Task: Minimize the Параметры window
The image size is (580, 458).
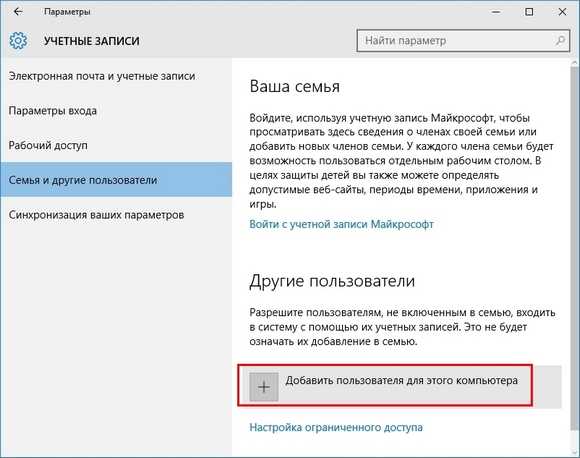Action: [x=496, y=12]
